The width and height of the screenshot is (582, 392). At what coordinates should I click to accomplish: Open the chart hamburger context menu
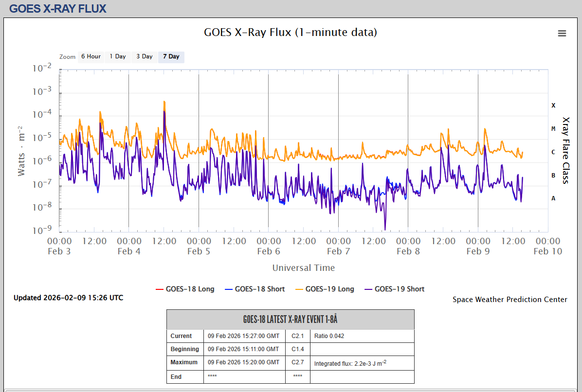point(562,33)
